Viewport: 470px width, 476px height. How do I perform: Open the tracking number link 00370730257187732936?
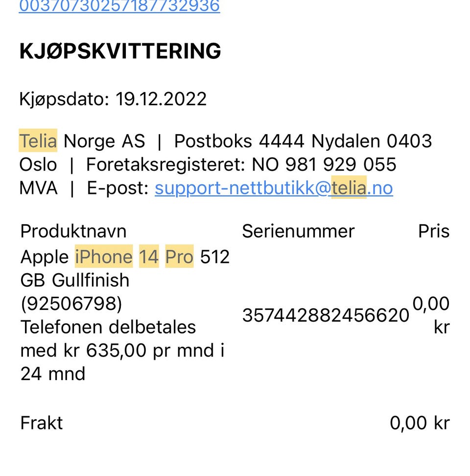119,6
